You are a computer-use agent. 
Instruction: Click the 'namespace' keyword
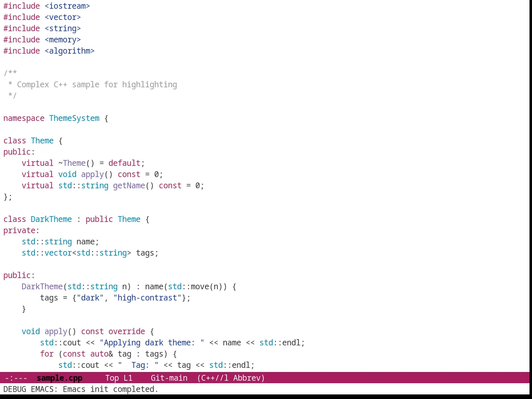coord(24,118)
